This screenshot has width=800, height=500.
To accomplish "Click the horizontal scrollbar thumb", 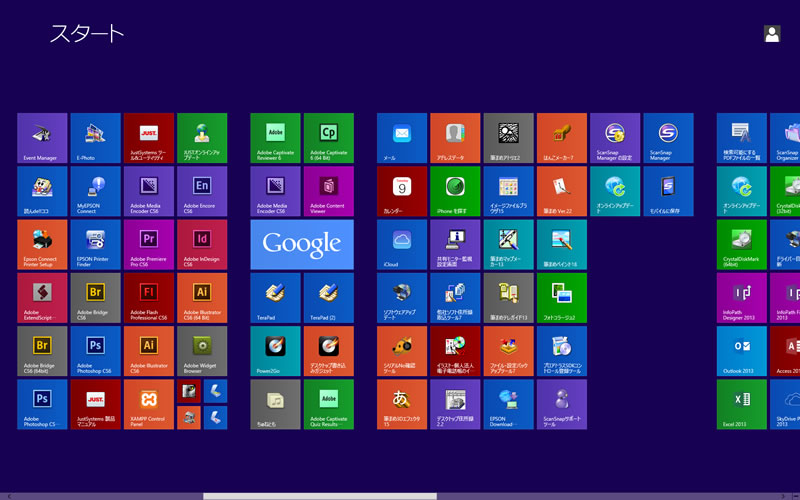I will point(320,496).
